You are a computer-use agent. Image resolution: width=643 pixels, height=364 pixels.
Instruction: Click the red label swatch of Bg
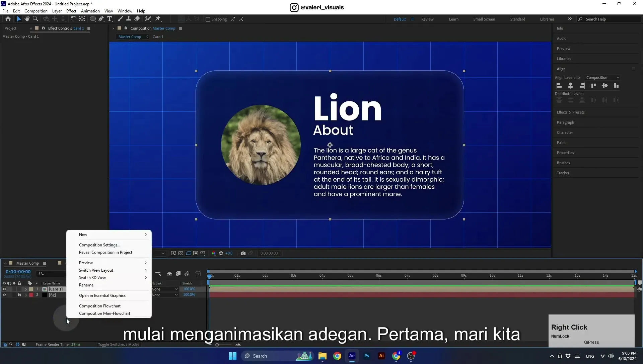[31, 295]
